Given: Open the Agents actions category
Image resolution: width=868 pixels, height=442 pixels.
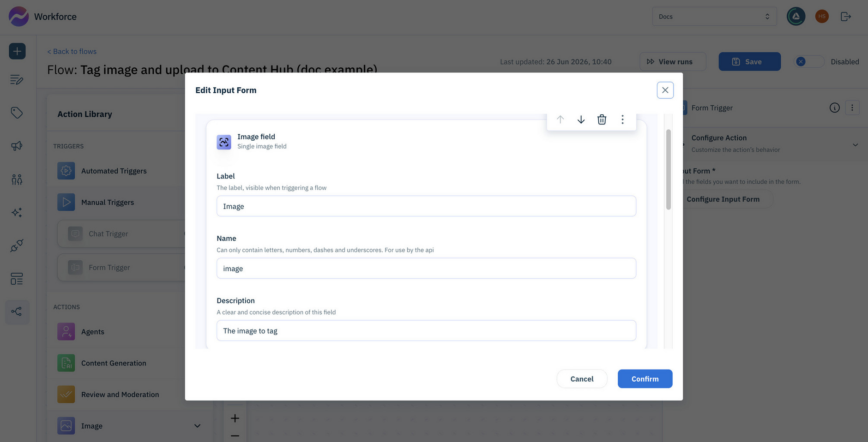Looking at the screenshot, I should point(93,331).
